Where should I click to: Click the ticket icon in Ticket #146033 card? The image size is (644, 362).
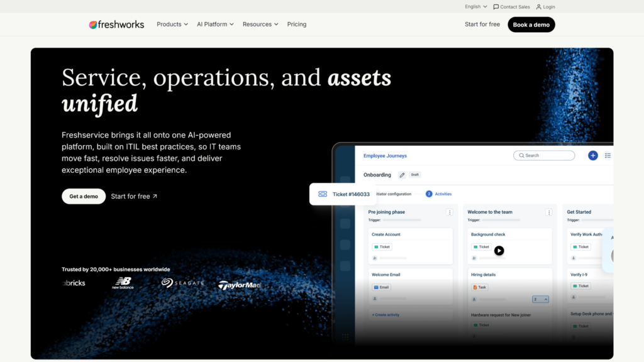tap(323, 194)
